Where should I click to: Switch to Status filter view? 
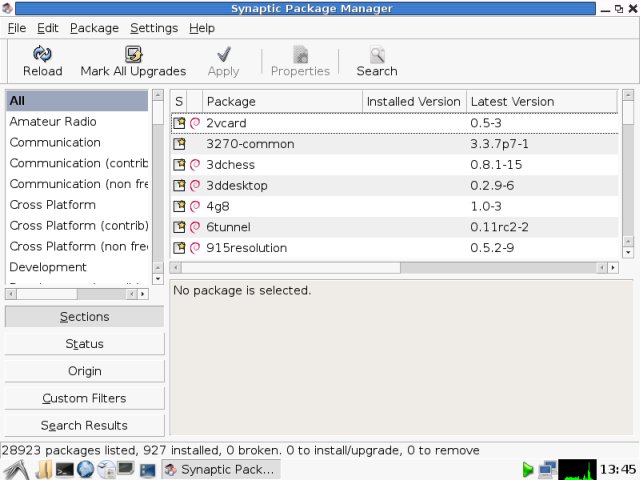point(84,344)
